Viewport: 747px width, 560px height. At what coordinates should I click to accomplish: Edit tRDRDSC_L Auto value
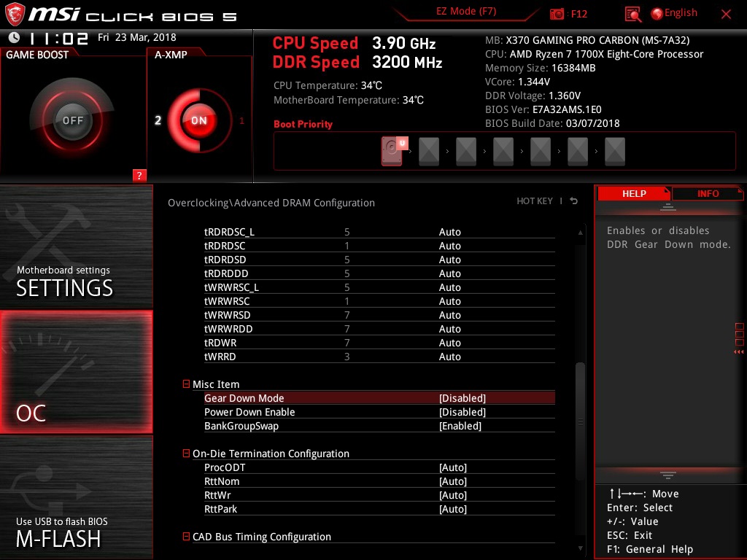click(x=449, y=232)
